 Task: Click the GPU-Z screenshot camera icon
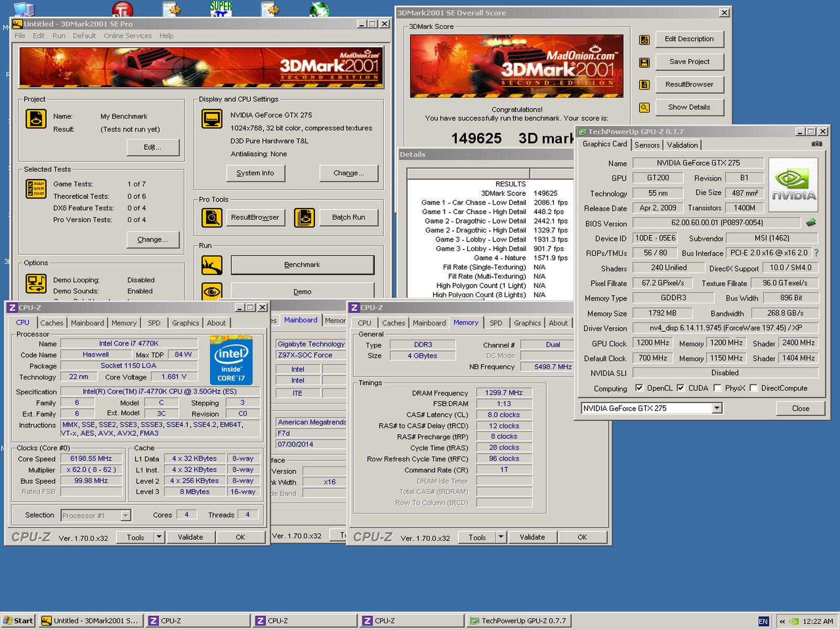[x=817, y=143]
